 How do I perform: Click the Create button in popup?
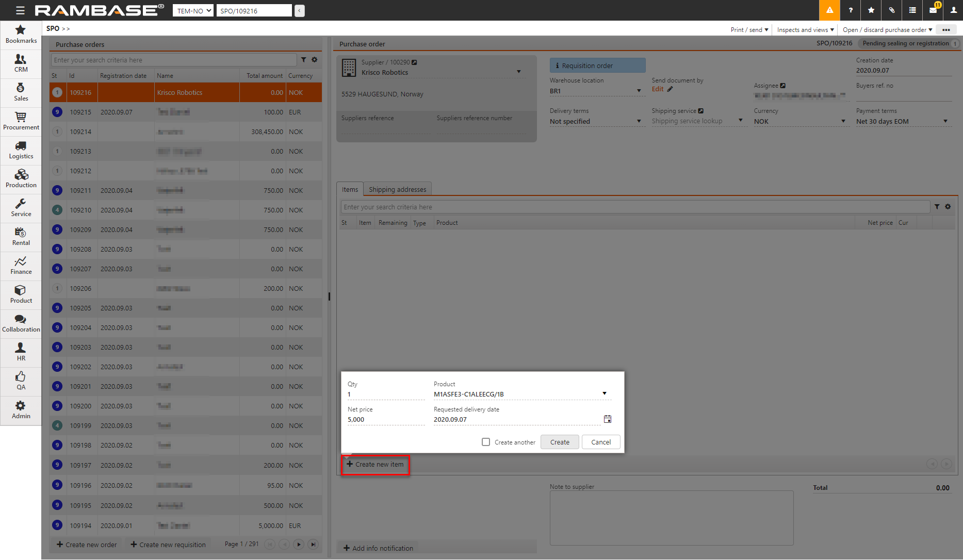tap(560, 442)
